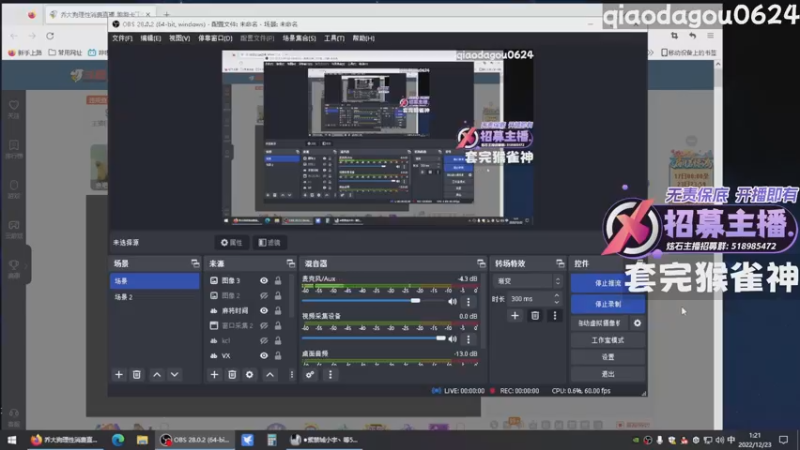This screenshot has width=800, height=450.
Task: Undock the 转场特效 panel float icon
Action: (x=560, y=263)
